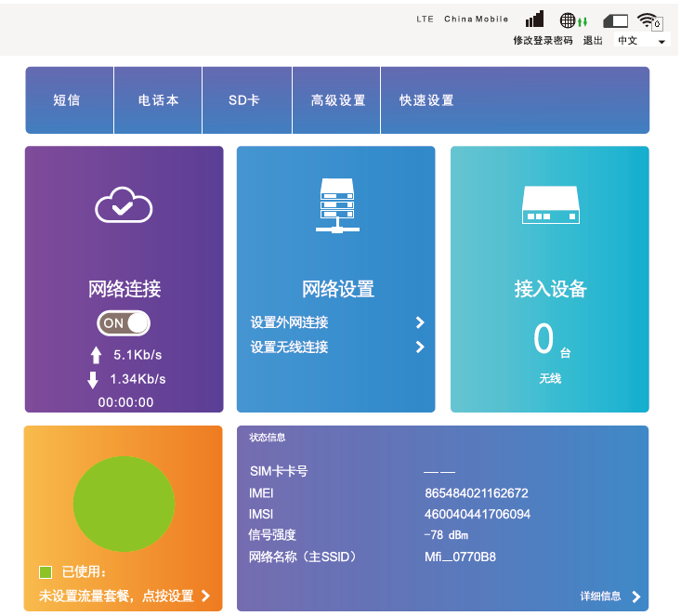Image resolution: width=681 pixels, height=616 pixels.
Task: Click the 网络连接 card title
Action: pos(124,289)
